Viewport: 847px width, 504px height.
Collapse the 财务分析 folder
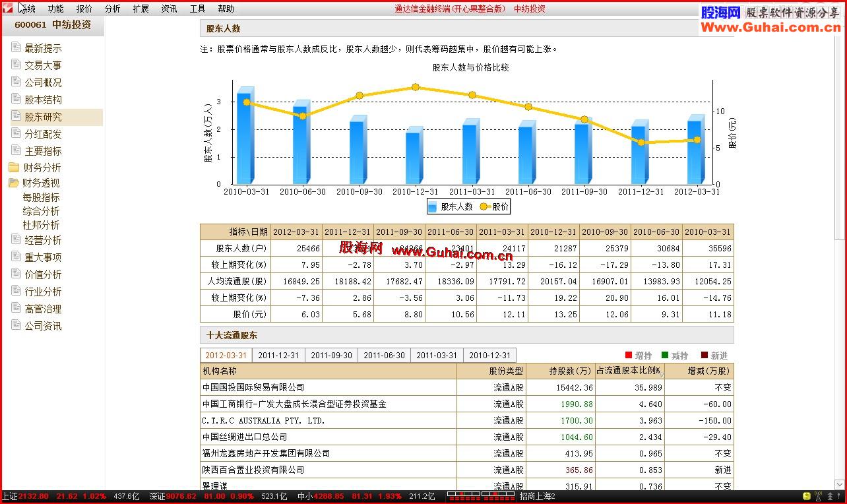13,168
